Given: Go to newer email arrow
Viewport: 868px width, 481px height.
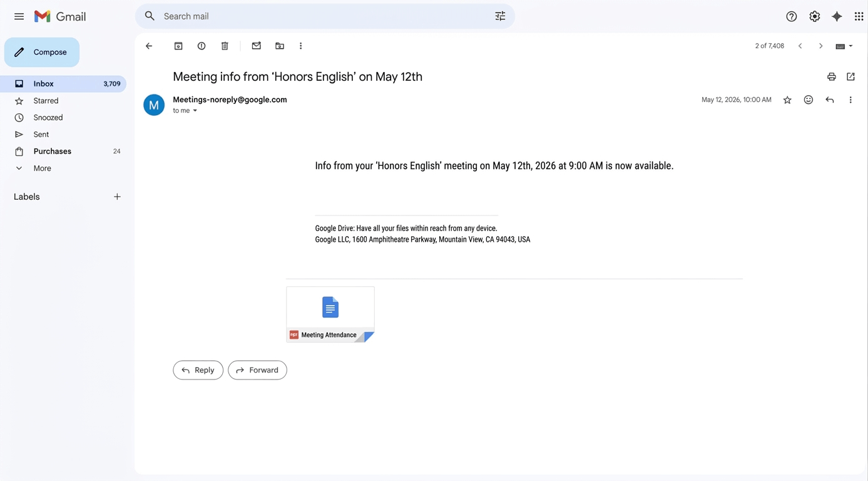Looking at the screenshot, I should 800,46.
